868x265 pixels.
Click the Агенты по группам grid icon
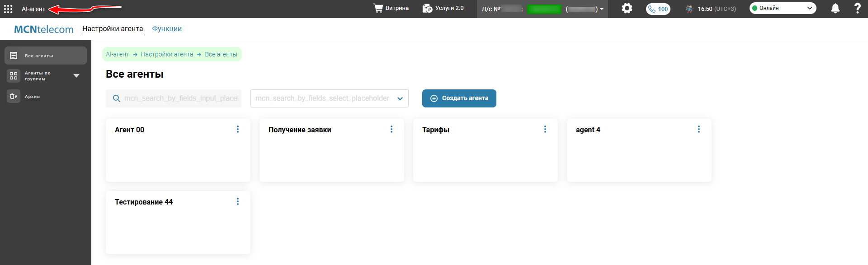[x=14, y=76]
